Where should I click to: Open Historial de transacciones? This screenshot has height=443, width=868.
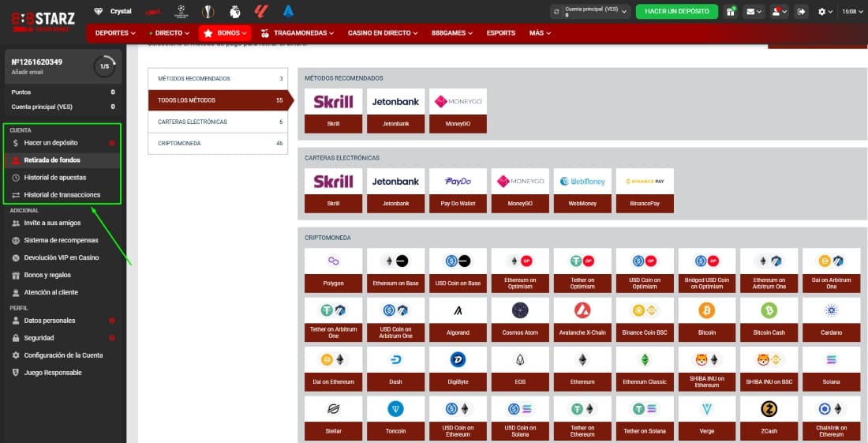[x=62, y=195]
